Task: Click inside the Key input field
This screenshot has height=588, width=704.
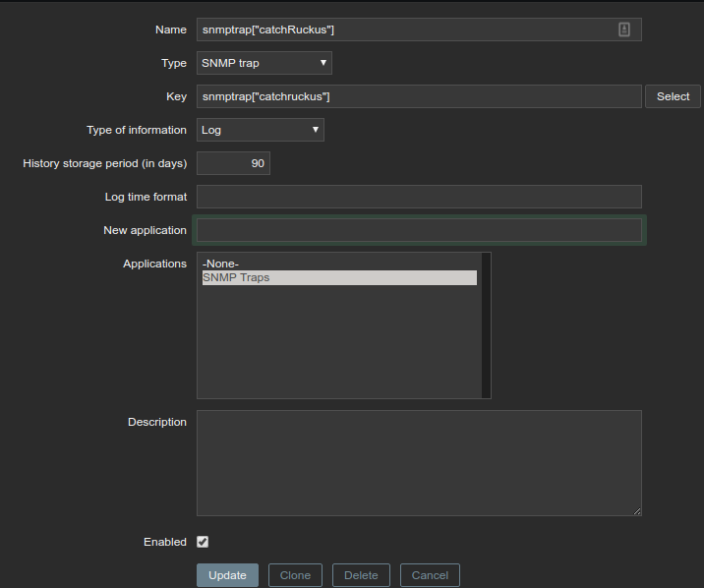Action: (x=418, y=96)
